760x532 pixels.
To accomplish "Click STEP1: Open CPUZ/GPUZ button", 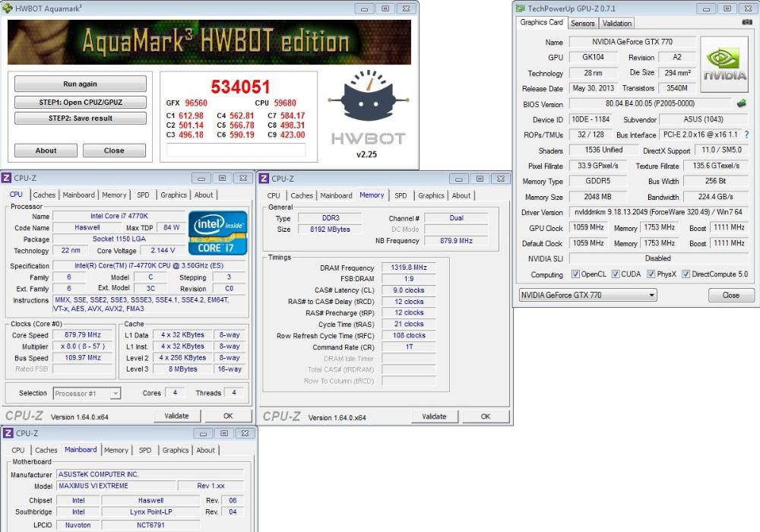I will pos(80,103).
